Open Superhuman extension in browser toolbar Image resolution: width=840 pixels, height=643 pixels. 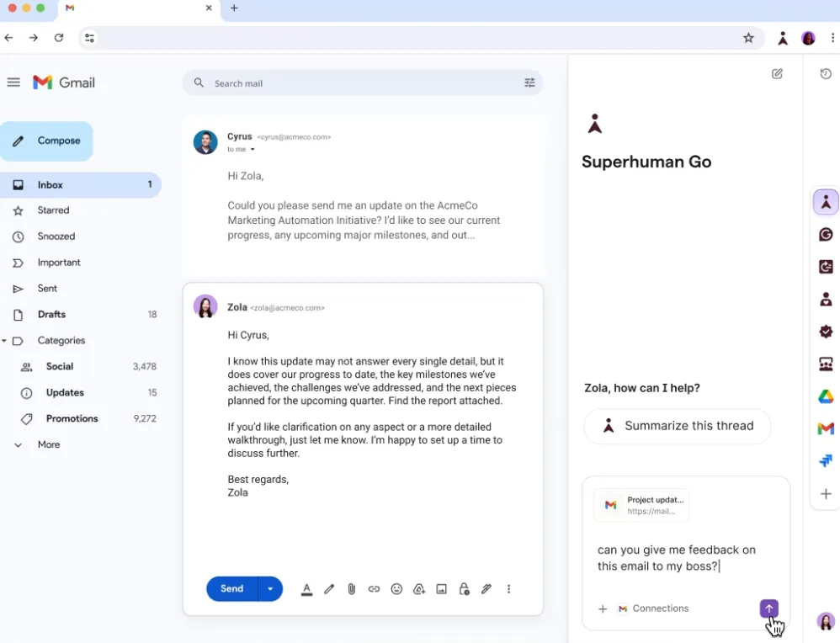pos(783,38)
